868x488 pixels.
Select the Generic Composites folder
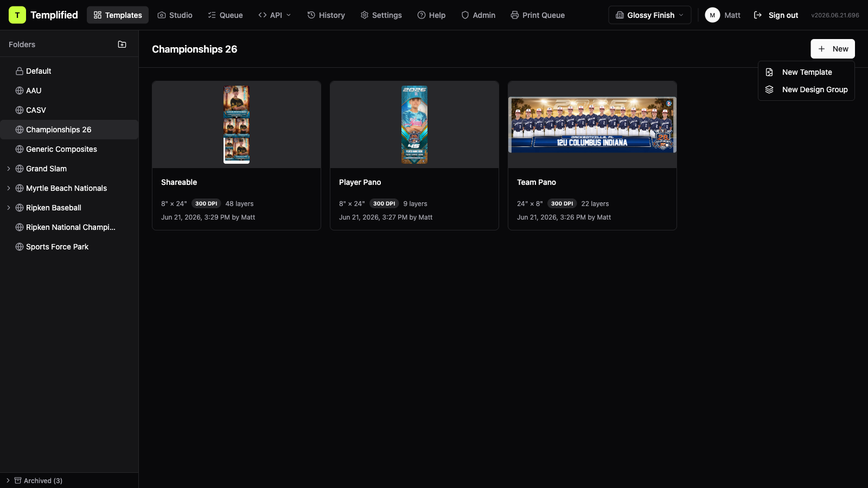(x=69, y=149)
